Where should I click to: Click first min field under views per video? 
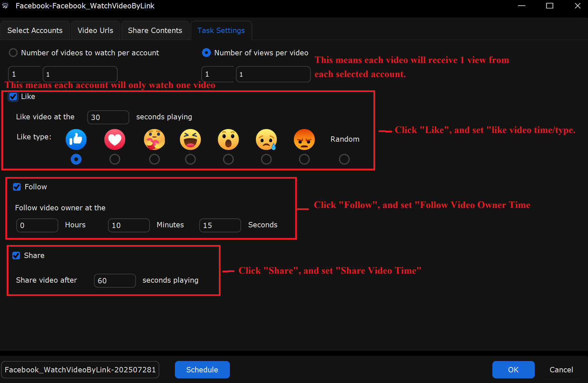(x=217, y=74)
